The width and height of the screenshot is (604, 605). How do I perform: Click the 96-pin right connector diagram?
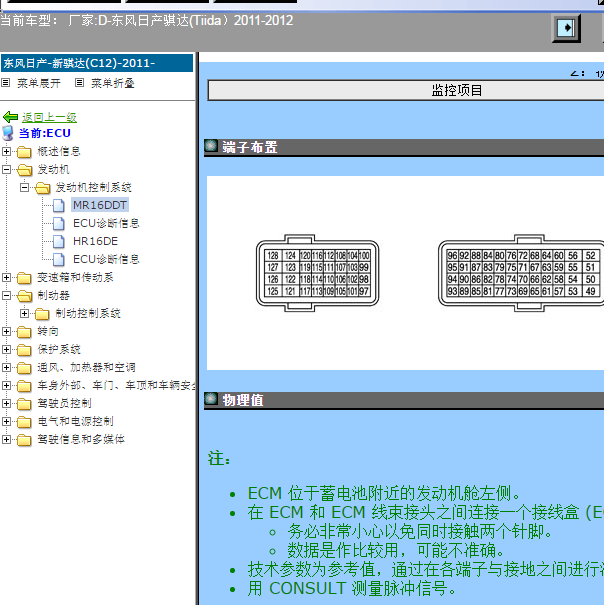(521, 273)
